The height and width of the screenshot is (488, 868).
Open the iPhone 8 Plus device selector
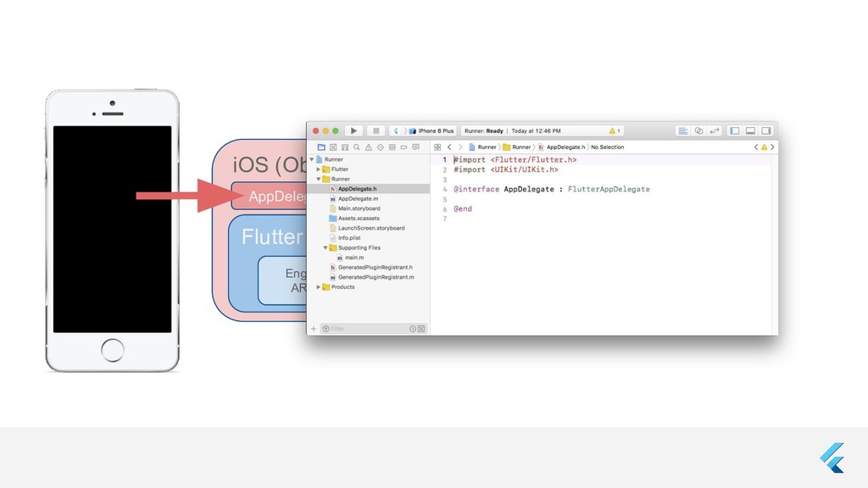click(431, 131)
